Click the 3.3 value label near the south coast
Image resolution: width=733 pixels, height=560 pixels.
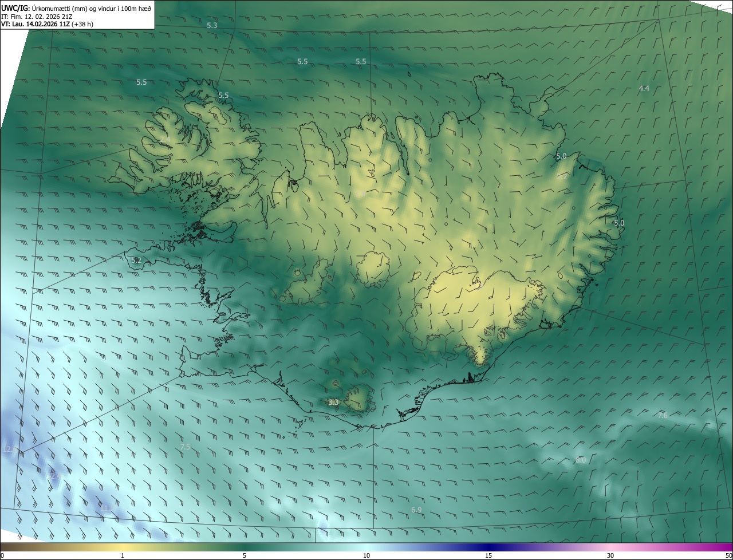point(333,403)
